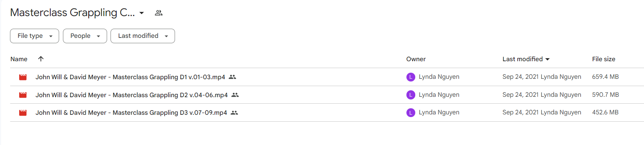644x145 pixels.
Task: Click the video icon for the D3 v.07-09.mp4 file
Action: point(23,113)
